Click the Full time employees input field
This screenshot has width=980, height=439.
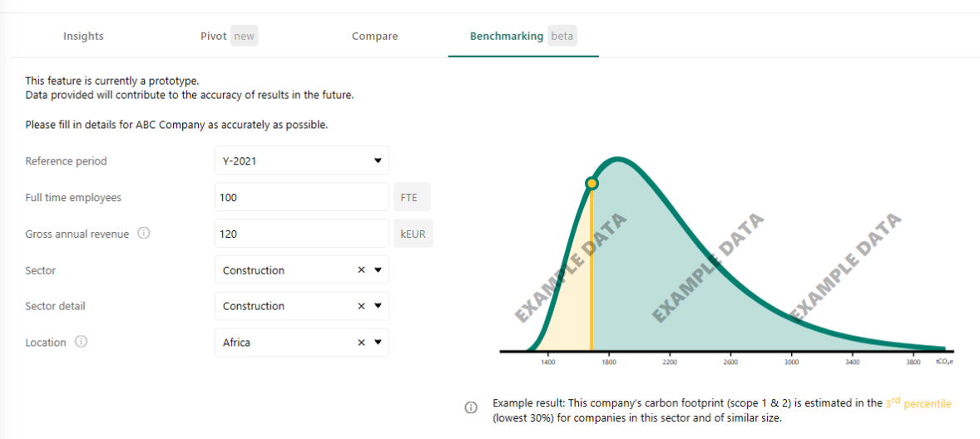coord(302,197)
